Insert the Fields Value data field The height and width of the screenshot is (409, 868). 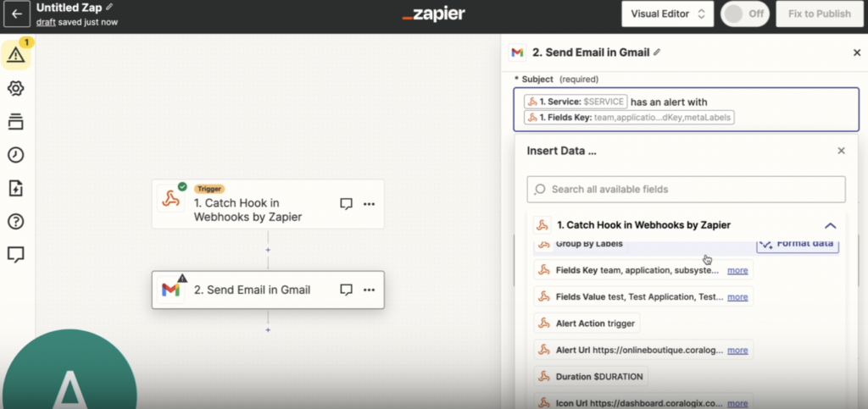point(643,297)
